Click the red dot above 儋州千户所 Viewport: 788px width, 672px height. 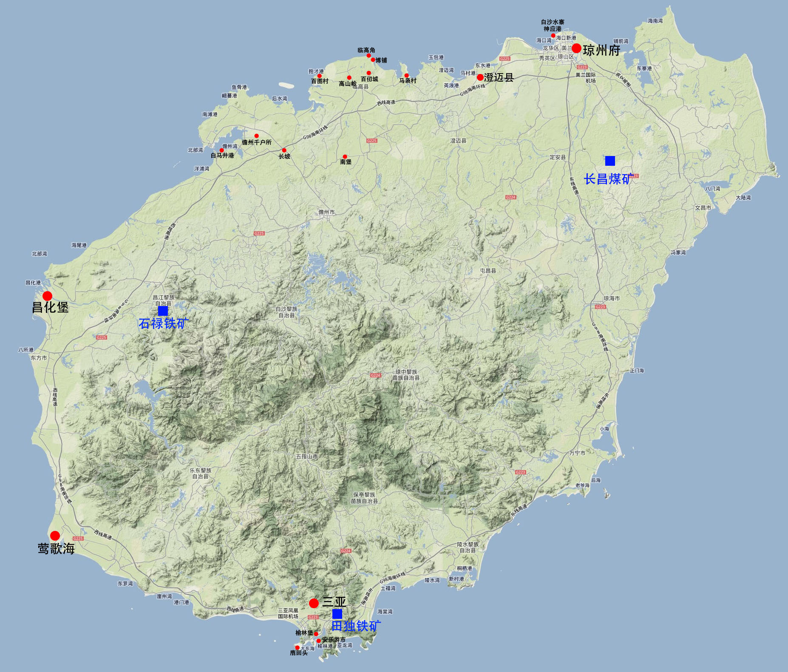click(x=256, y=136)
